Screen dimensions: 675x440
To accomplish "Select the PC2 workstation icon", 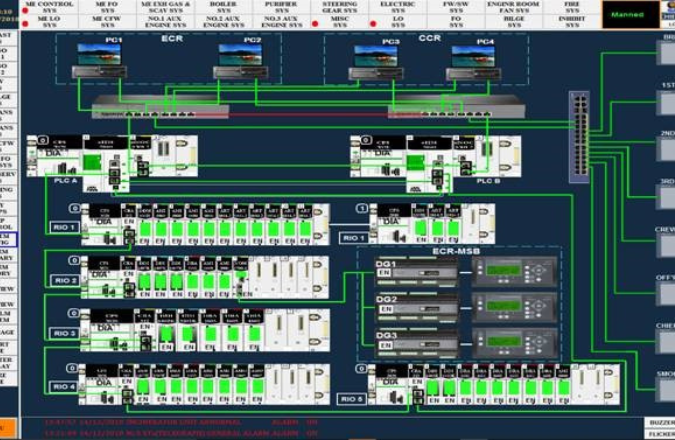I will 238,59.
